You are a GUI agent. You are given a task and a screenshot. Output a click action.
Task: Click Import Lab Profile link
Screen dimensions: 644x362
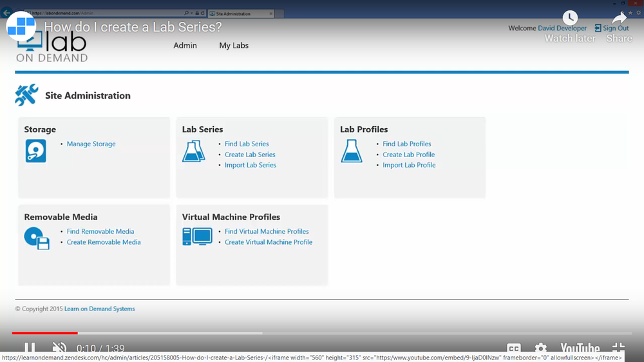[409, 165]
